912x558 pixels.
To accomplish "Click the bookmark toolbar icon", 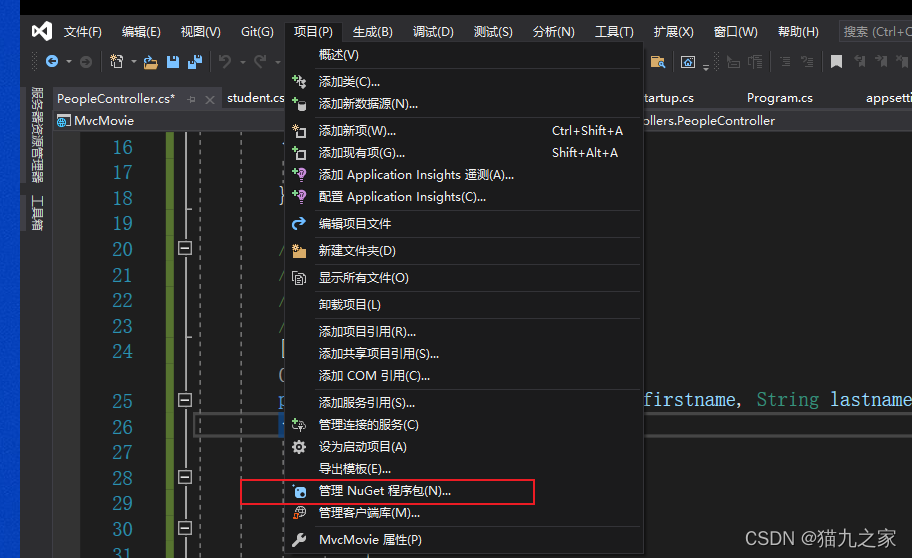I will 836,62.
